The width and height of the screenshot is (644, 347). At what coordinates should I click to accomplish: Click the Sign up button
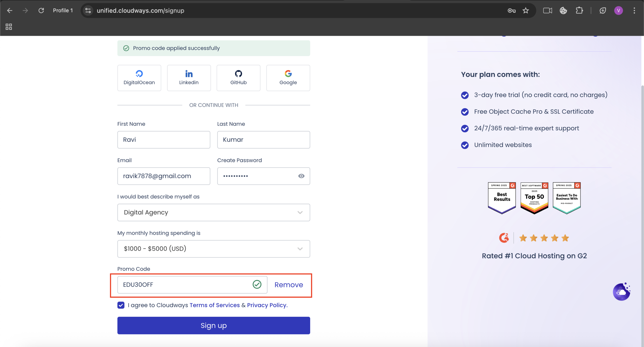click(214, 325)
